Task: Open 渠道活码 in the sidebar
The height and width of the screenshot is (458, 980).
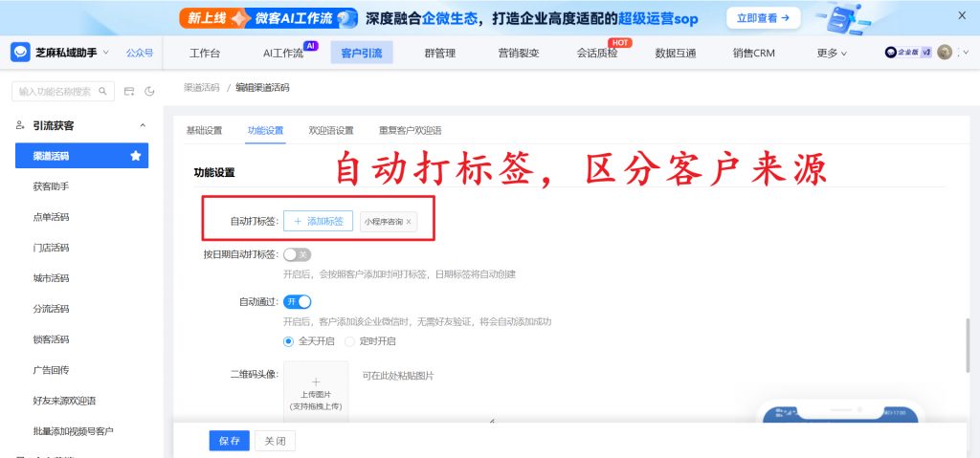Action: pos(82,156)
